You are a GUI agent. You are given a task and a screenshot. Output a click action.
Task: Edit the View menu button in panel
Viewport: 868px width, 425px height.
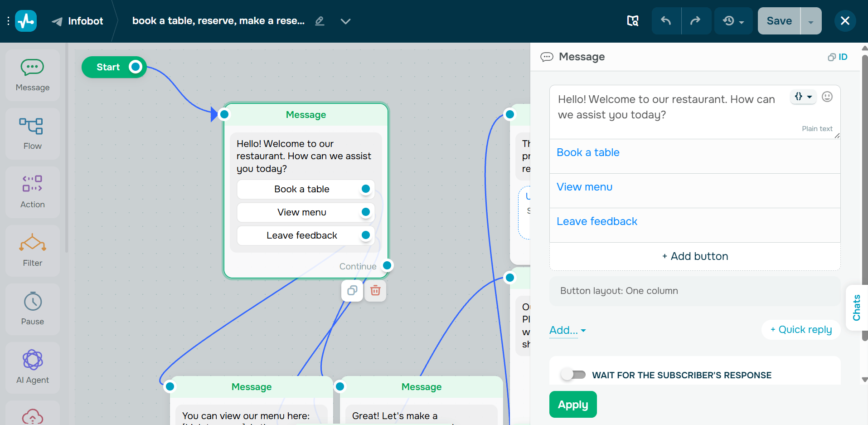[x=695, y=191]
